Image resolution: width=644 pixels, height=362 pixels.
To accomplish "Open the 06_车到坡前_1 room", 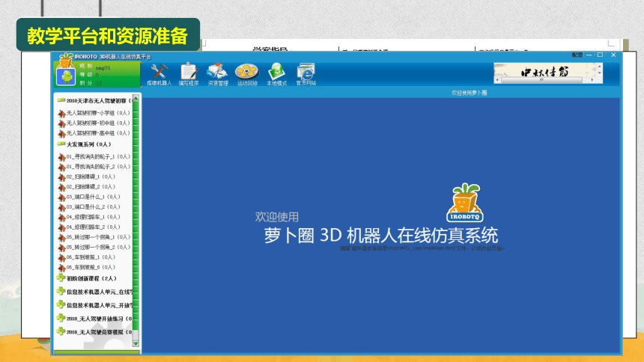I will (87, 257).
